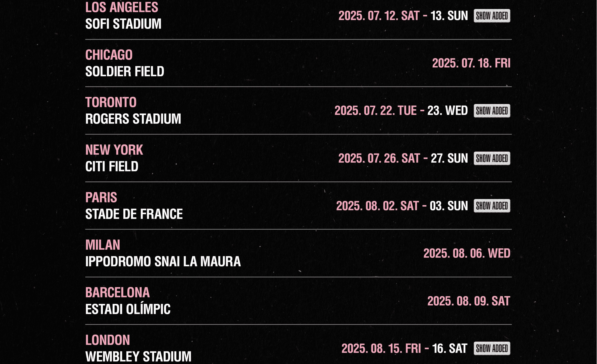Click the CITI FIELD venue name
This screenshot has width=597, height=364.
click(x=112, y=166)
